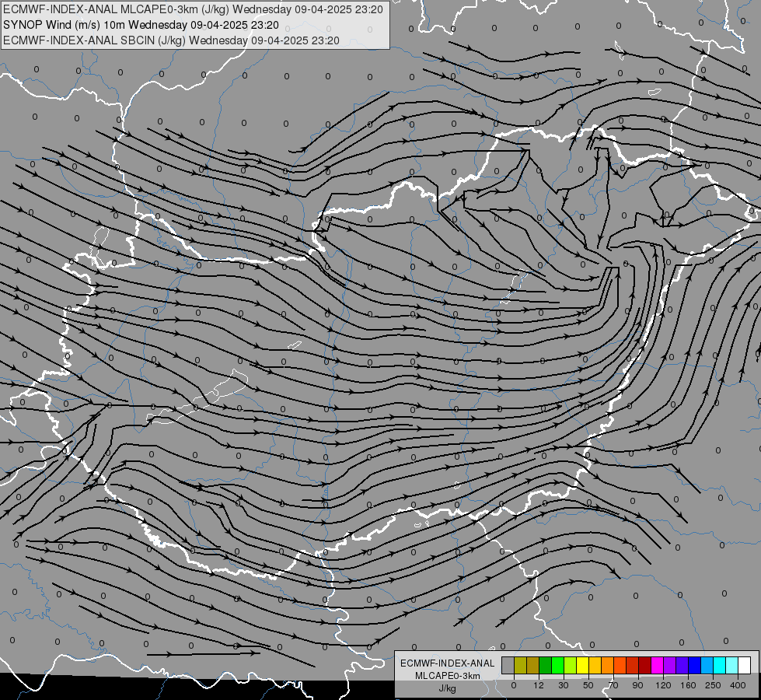Select the magenta legend swatch

(657, 666)
